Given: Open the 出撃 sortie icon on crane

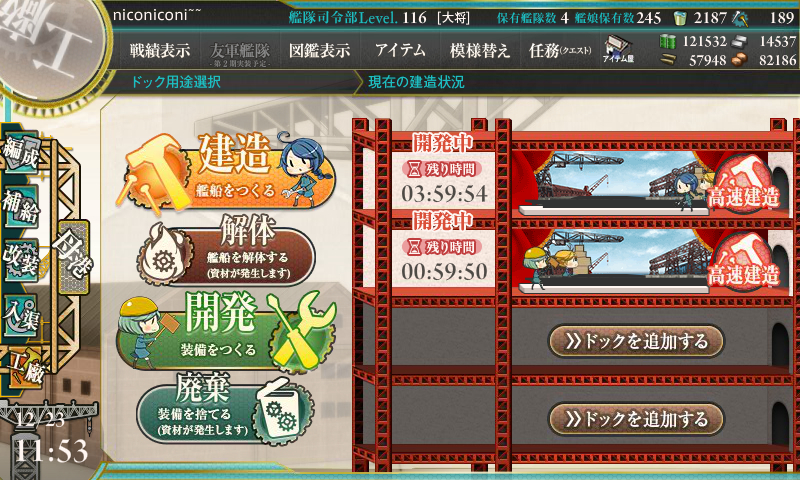Looking at the screenshot, I should pyautogui.click(x=74, y=258).
